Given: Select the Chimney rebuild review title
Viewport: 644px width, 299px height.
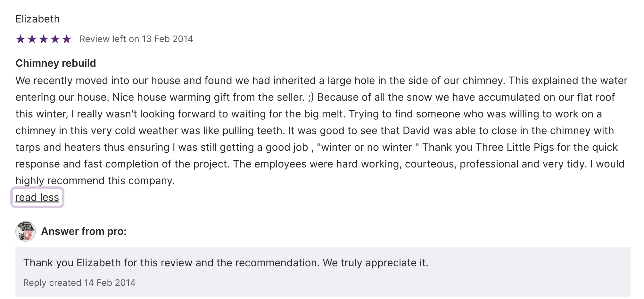Looking at the screenshot, I should pos(56,63).
